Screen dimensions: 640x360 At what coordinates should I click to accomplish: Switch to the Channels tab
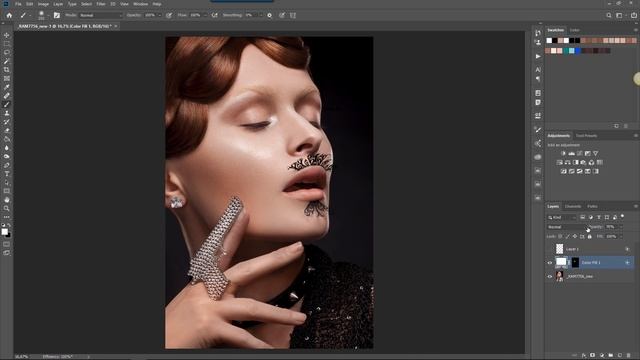click(573, 207)
